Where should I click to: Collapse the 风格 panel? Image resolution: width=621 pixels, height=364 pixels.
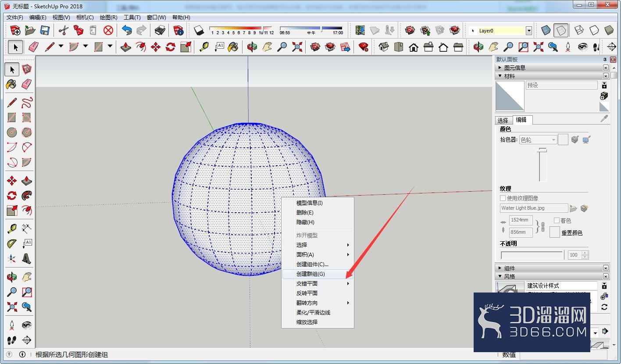pos(500,276)
